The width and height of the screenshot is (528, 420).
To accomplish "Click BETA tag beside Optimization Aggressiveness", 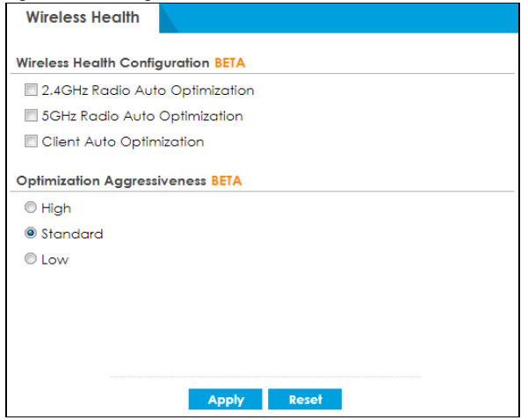I will [226, 182].
